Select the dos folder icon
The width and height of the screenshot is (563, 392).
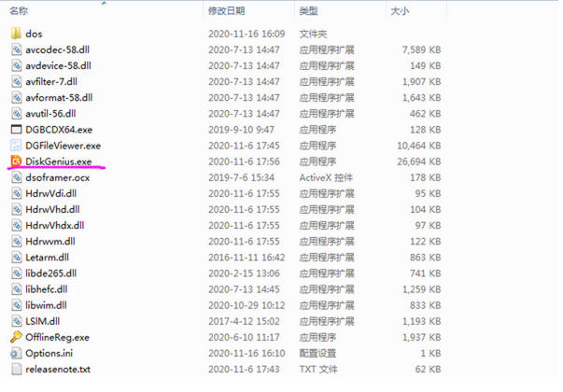(x=16, y=34)
